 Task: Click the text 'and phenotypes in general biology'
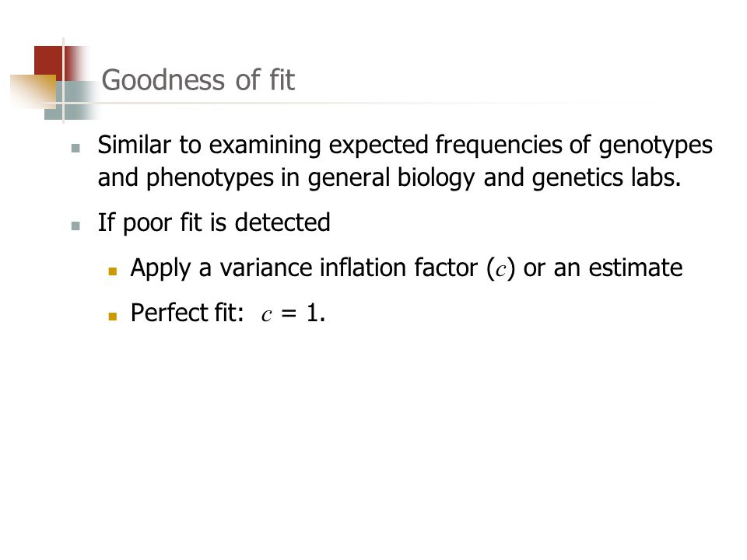286,178
